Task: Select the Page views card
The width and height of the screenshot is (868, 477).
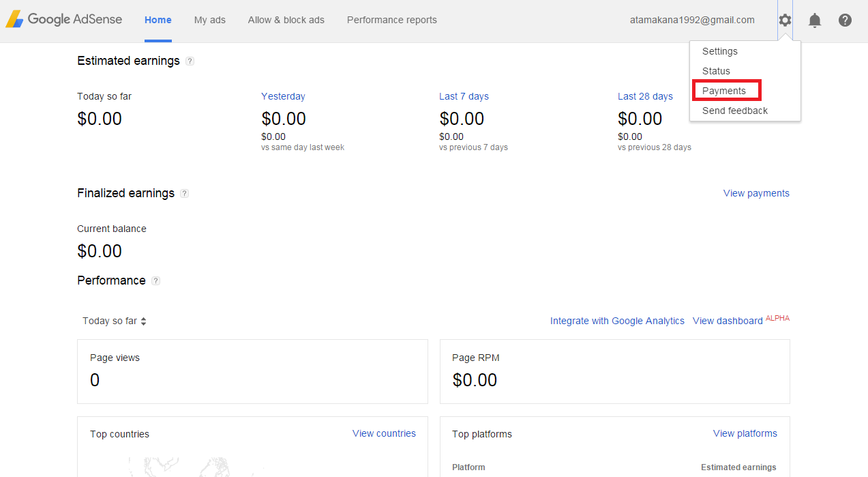Action: click(252, 371)
